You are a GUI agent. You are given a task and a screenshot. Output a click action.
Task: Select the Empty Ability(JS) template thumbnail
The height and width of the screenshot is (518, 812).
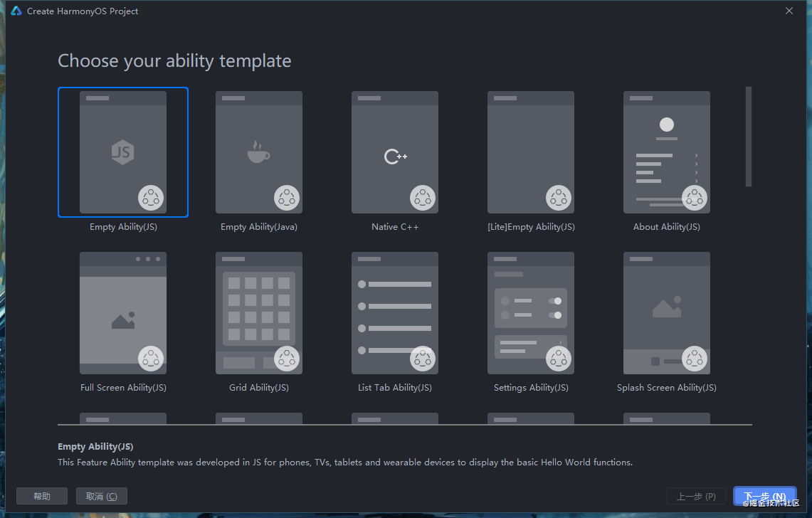pyautogui.click(x=123, y=152)
